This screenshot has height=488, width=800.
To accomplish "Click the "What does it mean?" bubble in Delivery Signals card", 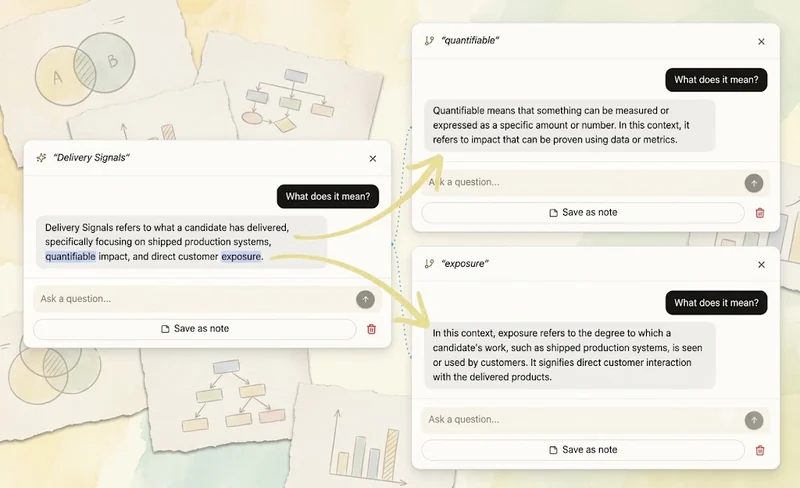I will pos(328,197).
